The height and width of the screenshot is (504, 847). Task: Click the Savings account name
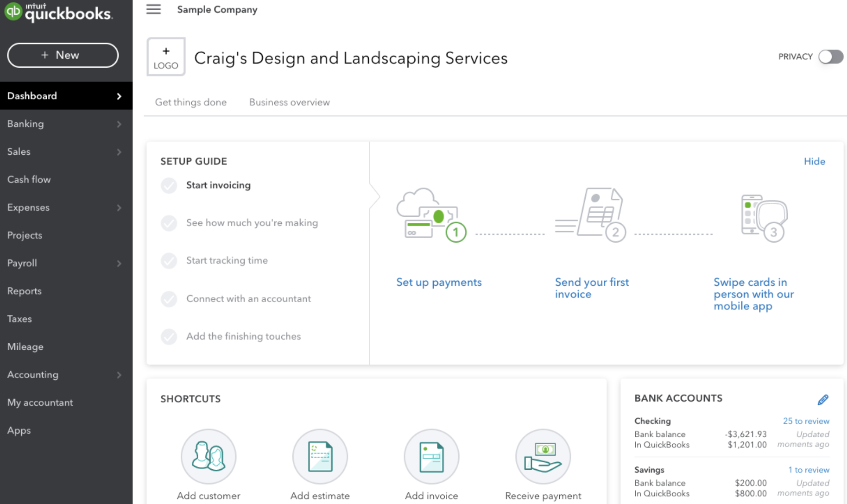649,470
